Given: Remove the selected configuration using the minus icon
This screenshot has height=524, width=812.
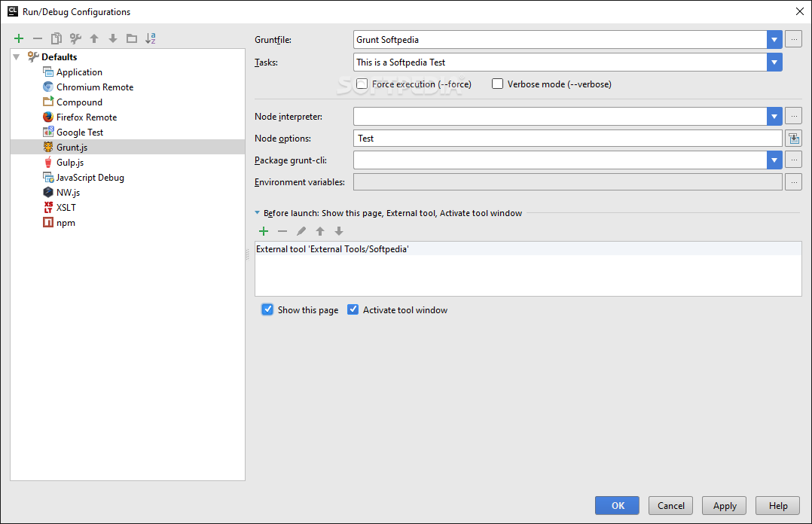Looking at the screenshot, I should click(x=38, y=38).
